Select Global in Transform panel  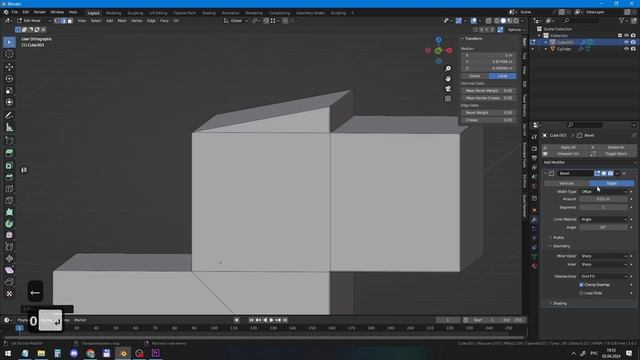point(475,76)
